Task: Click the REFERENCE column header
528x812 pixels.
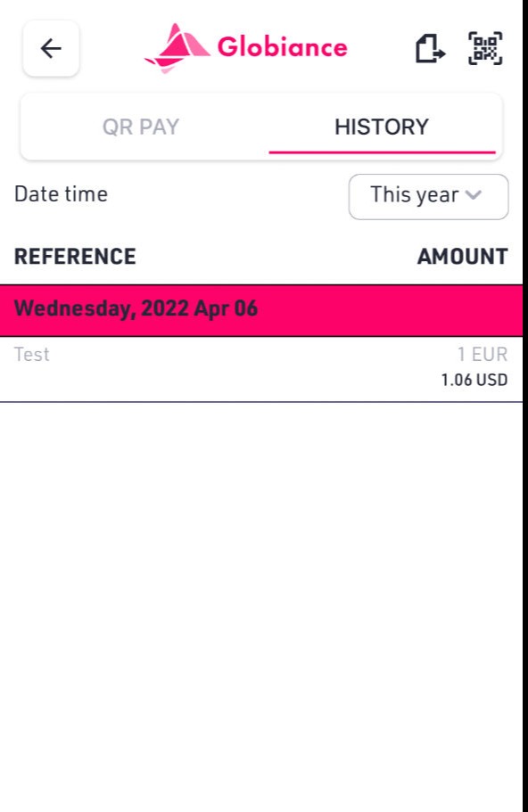Action: tap(75, 256)
